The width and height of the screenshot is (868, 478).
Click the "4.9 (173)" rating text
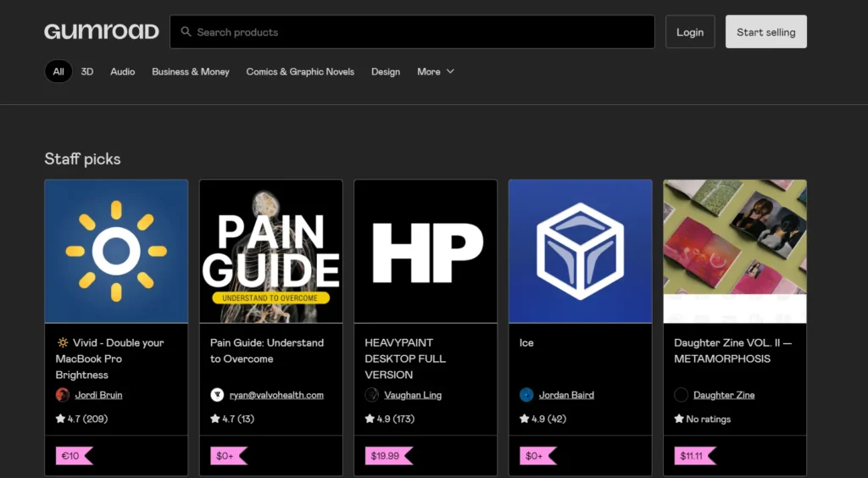pyautogui.click(x=396, y=419)
